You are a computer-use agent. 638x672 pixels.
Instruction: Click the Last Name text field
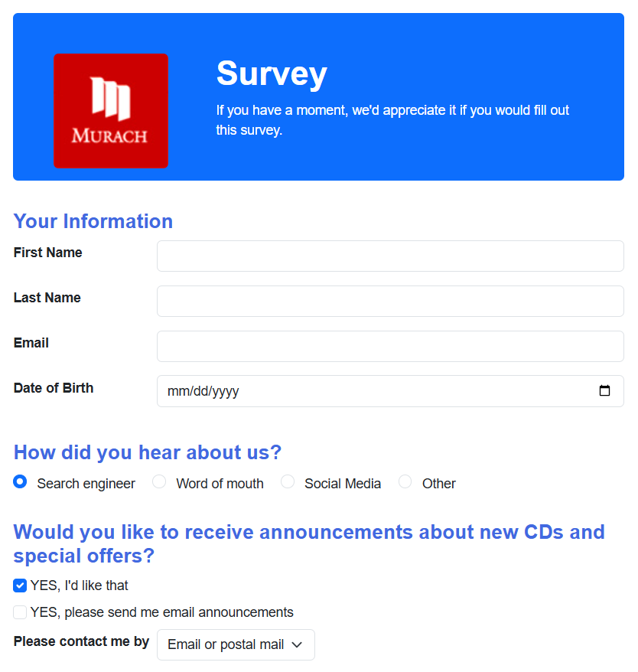tap(390, 301)
